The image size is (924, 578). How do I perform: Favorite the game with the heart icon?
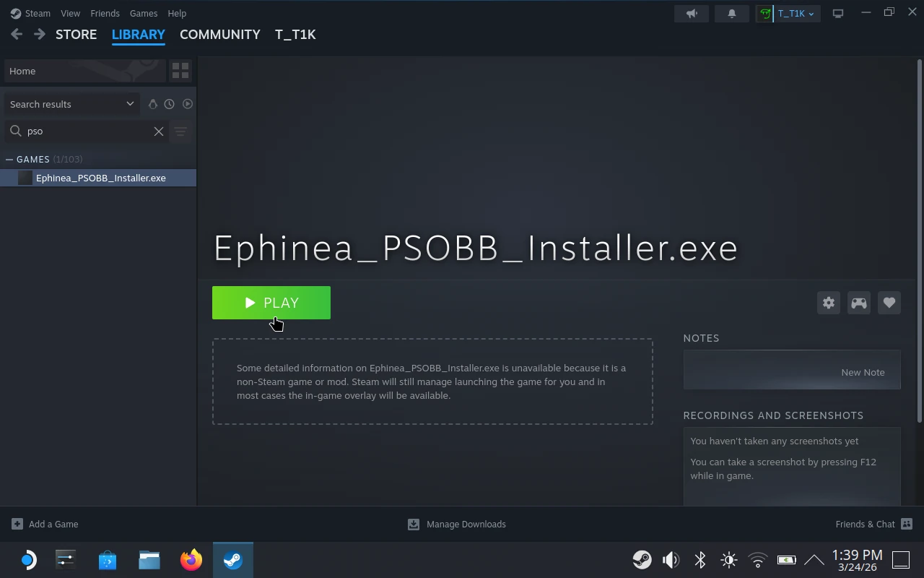pos(889,303)
